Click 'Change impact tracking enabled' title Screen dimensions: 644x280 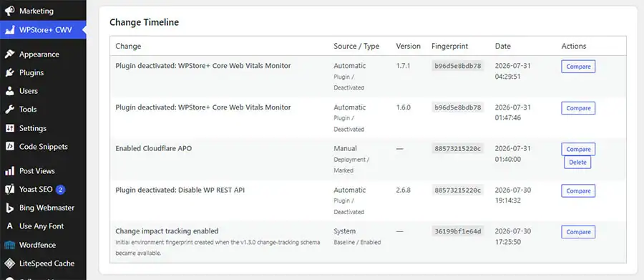(x=167, y=231)
